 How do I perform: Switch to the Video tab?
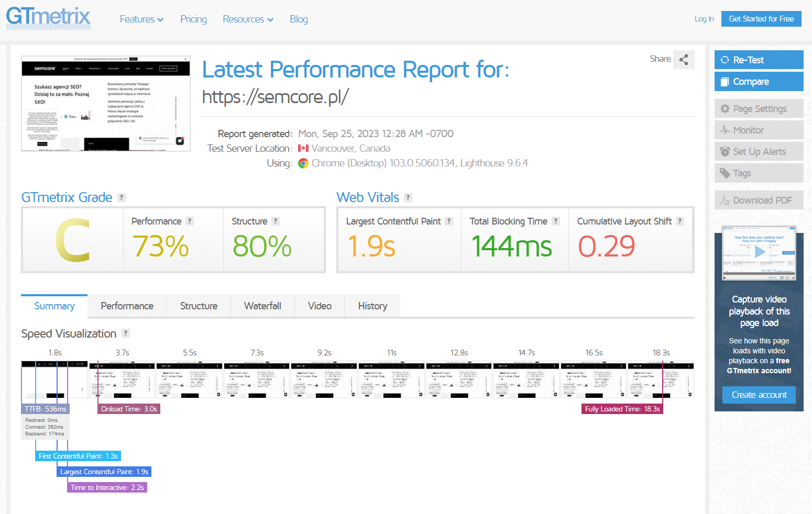tap(320, 306)
